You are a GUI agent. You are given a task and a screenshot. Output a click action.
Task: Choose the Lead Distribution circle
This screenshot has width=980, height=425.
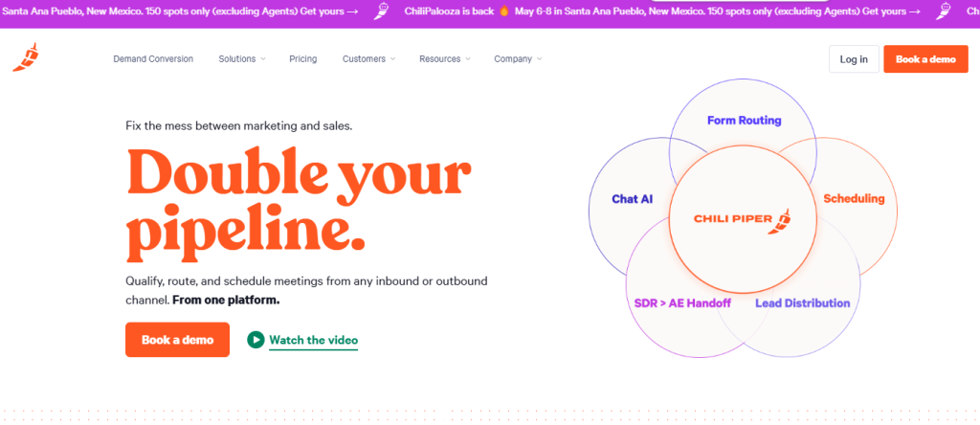tap(802, 303)
